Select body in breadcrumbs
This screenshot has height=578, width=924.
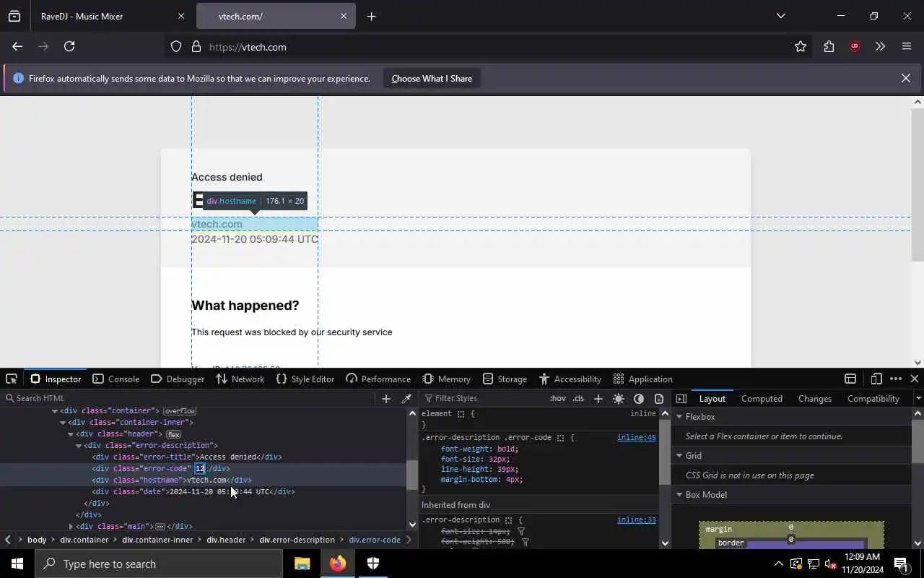click(37, 540)
